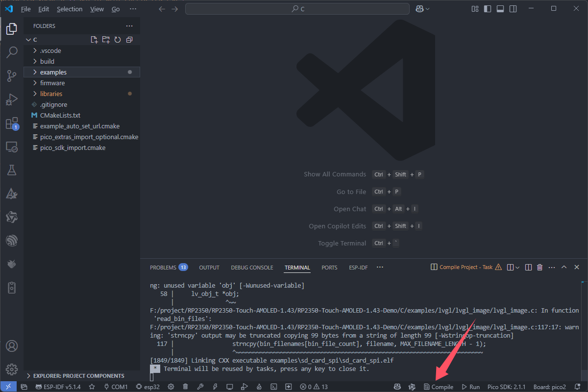Open the Source Control view

pos(12,75)
